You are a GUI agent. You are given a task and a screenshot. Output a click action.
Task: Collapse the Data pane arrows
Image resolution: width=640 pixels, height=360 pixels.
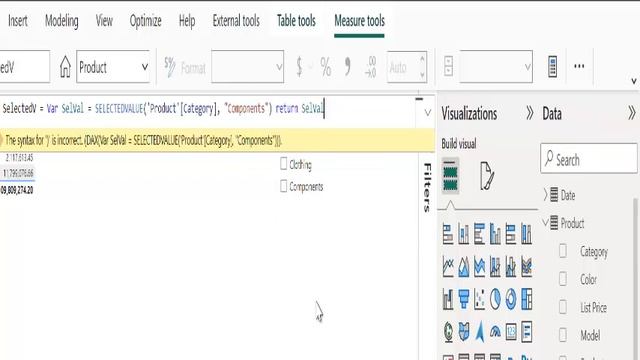coord(631,113)
